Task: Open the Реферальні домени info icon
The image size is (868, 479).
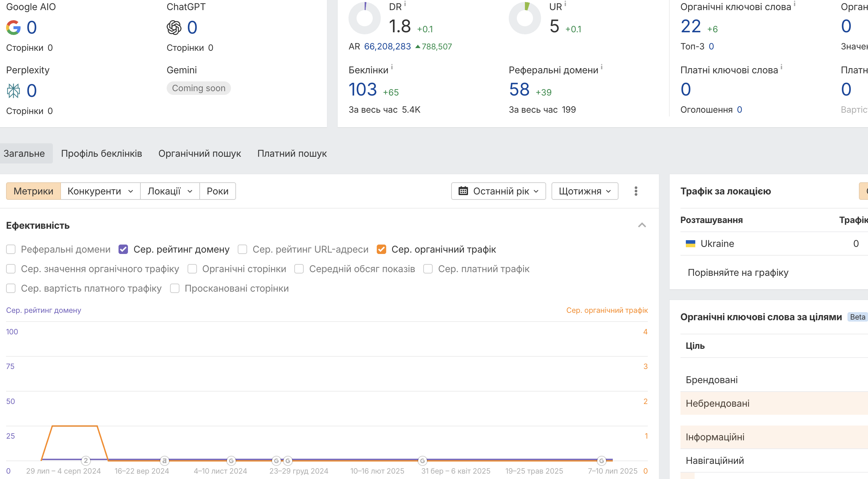Action: (x=601, y=67)
